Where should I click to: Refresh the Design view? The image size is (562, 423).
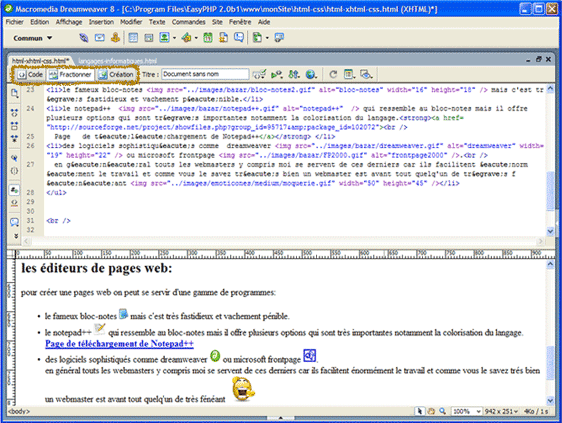pos(333,74)
